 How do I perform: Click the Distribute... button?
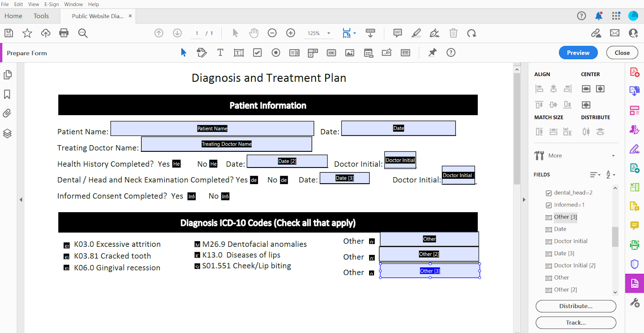pos(576,306)
